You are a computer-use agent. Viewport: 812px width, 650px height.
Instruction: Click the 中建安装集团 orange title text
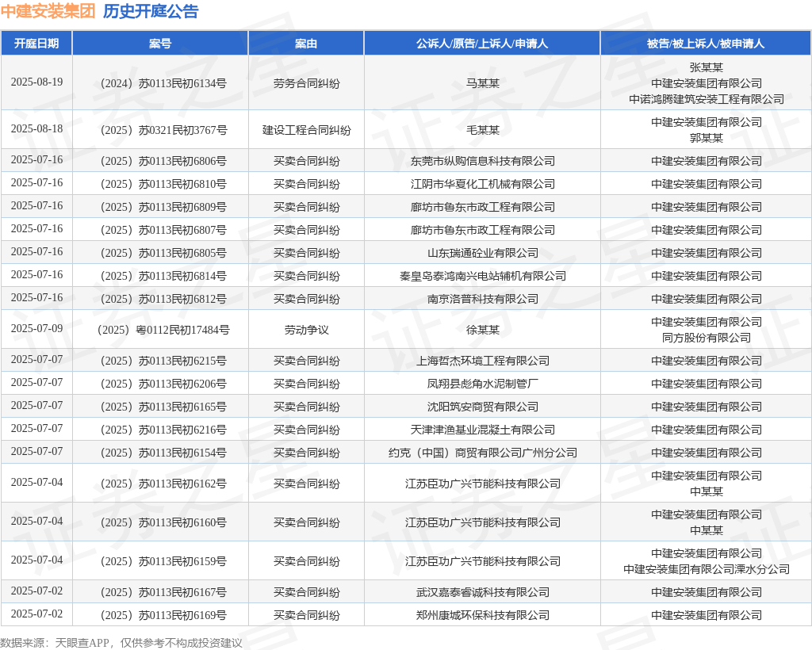(x=48, y=11)
